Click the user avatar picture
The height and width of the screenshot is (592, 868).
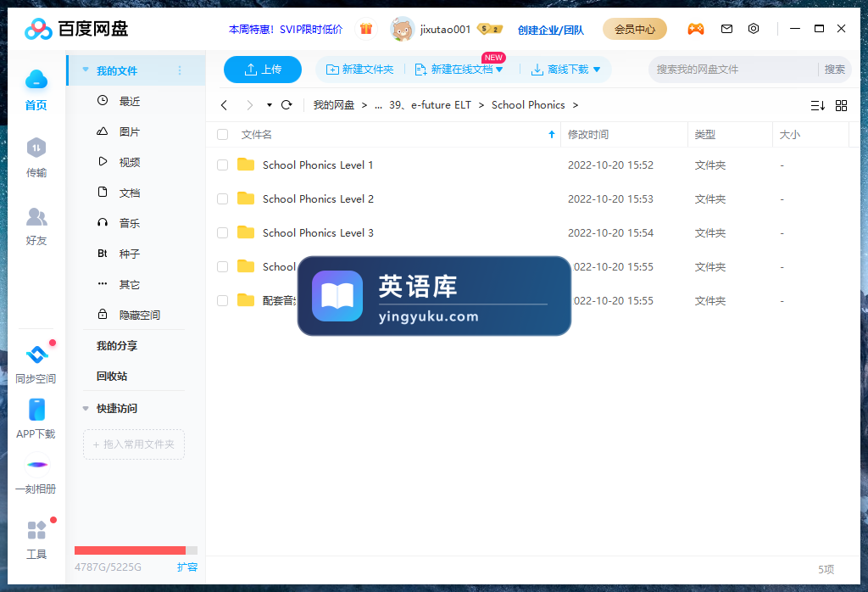(402, 29)
